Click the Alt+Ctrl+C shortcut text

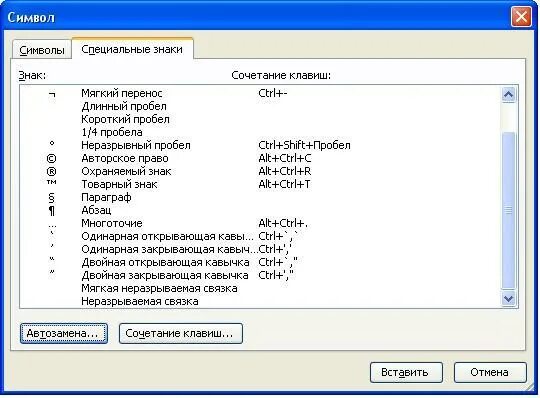pyautogui.click(x=285, y=158)
